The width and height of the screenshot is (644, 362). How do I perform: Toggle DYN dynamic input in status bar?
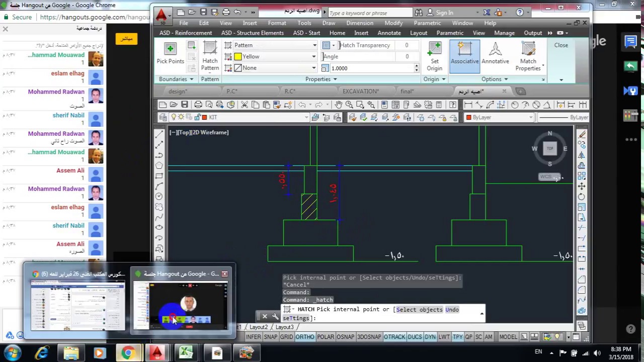pyautogui.click(x=430, y=337)
